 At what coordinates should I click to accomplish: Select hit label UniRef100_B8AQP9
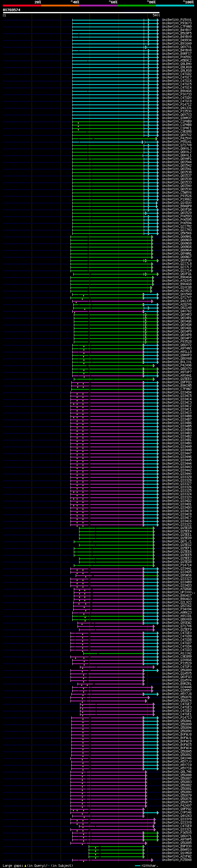click(x=177, y=206)
